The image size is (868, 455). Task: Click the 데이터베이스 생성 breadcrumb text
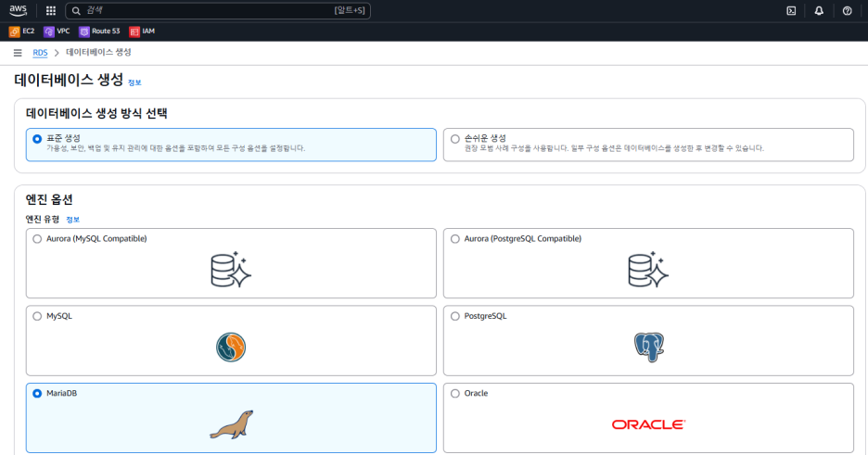point(98,52)
